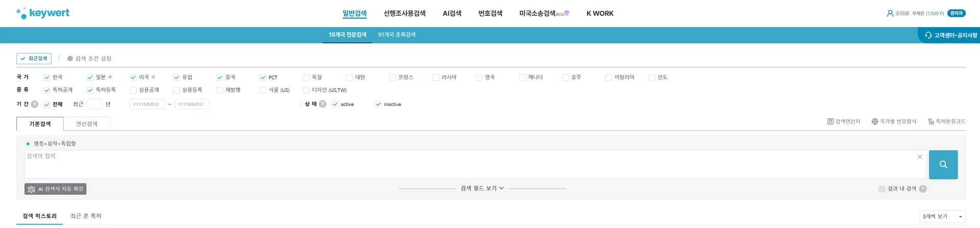Clear the search box with X
980x228 pixels.
point(920,157)
